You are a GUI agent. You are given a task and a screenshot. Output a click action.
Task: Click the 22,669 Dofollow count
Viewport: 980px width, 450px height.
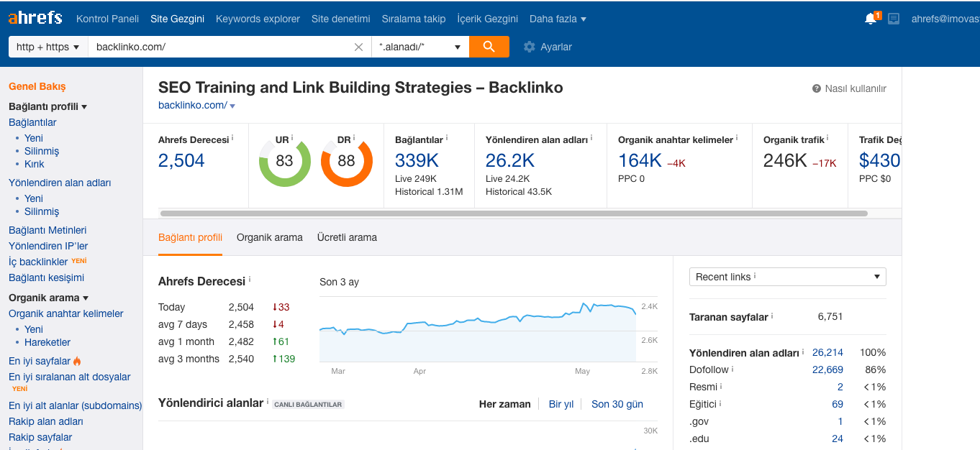click(827, 369)
